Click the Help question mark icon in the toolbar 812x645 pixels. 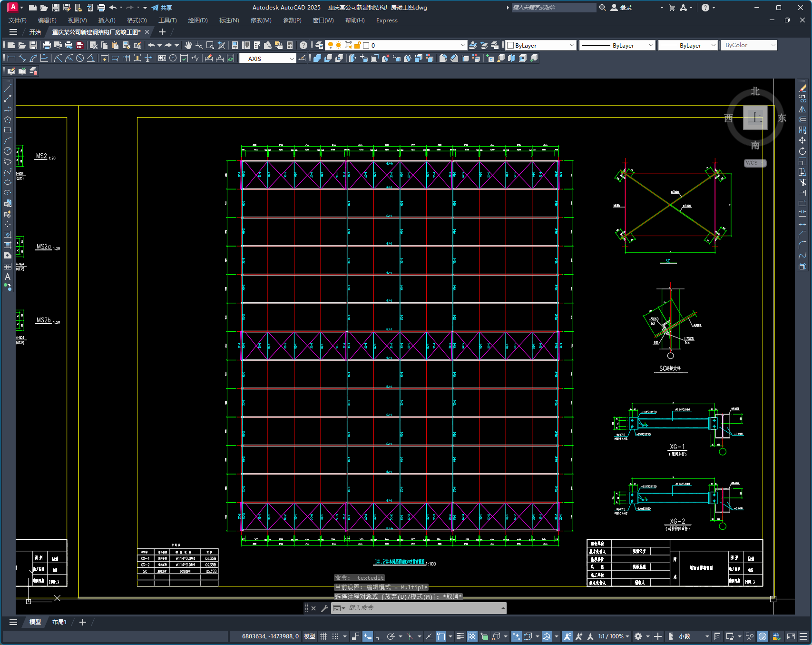point(303,45)
